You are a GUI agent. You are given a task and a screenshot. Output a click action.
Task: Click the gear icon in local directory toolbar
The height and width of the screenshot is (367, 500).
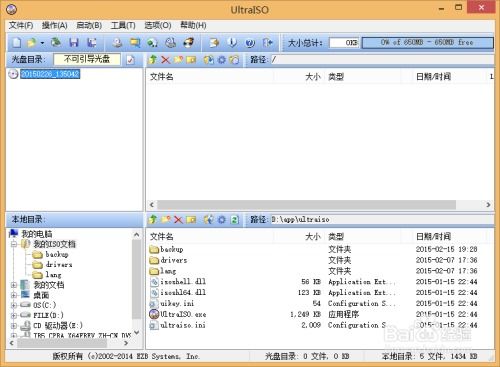(222, 219)
